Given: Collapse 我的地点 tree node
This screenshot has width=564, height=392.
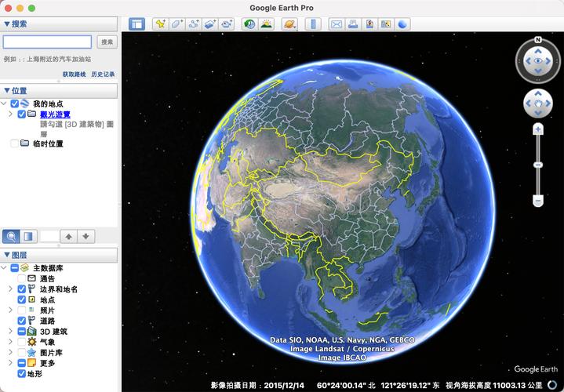Looking at the screenshot, I should click(4, 103).
